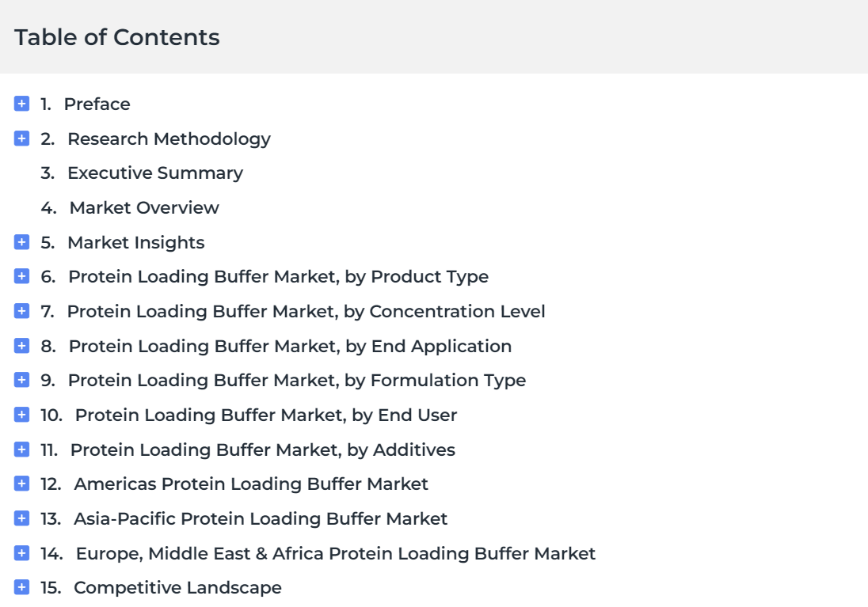Click plus icon beside Asia-Pacific market
The image size is (868, 607).
[21, 518]
